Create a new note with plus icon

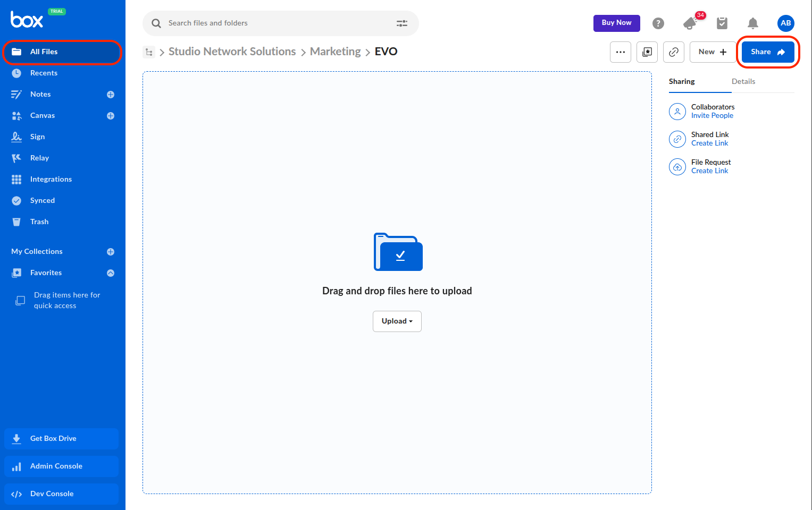point(111,95)
